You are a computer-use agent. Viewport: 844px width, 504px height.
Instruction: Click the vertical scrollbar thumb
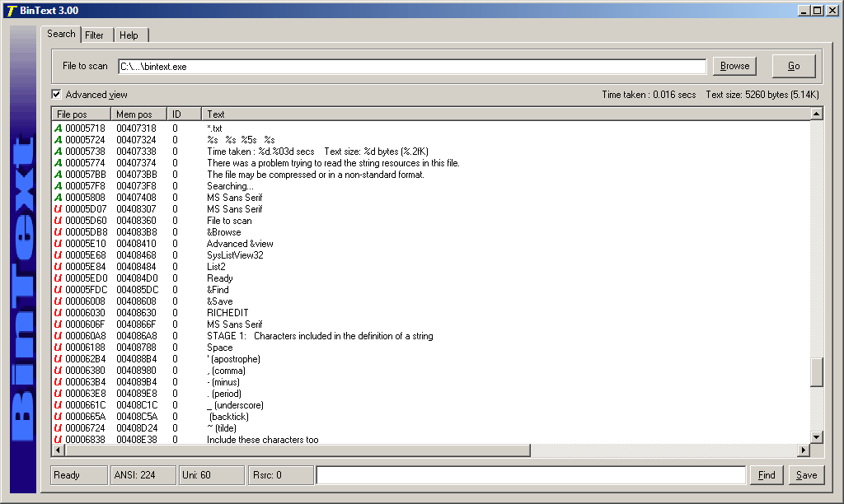[x=817, y=372]
